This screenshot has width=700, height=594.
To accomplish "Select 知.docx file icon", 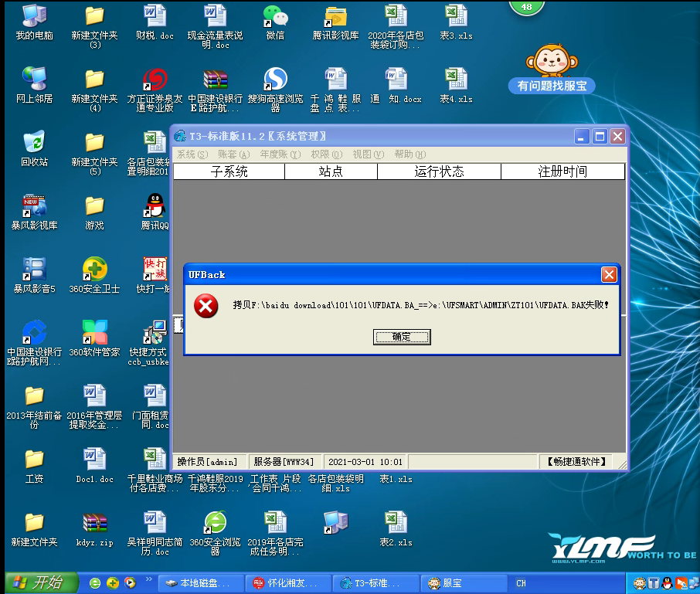I will [x=396, y=85].
